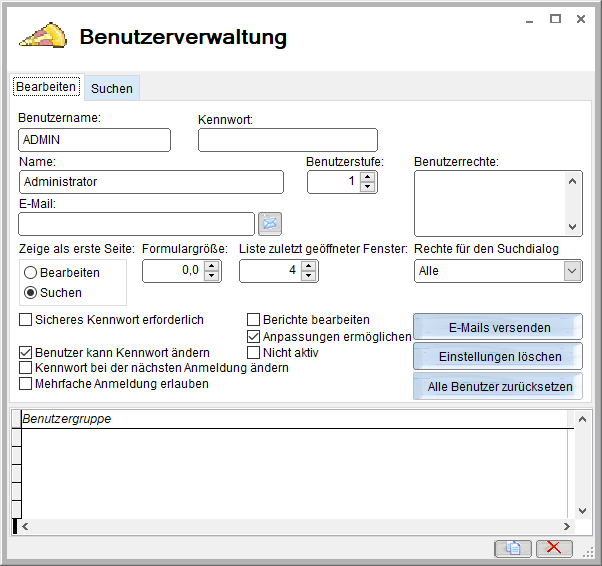
Task: Click the envelope icon next to E-Mail field
Action: pos(270,223)
